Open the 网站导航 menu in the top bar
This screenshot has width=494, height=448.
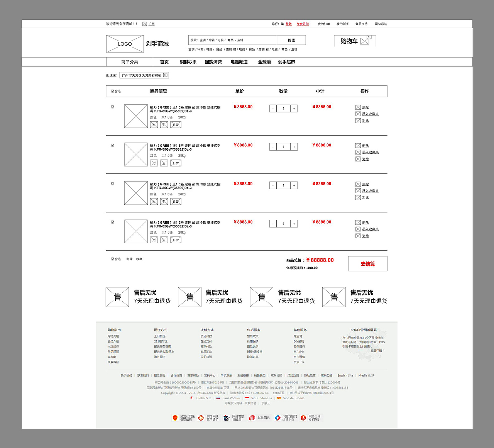pyautogui.click(x=381, y=24)
